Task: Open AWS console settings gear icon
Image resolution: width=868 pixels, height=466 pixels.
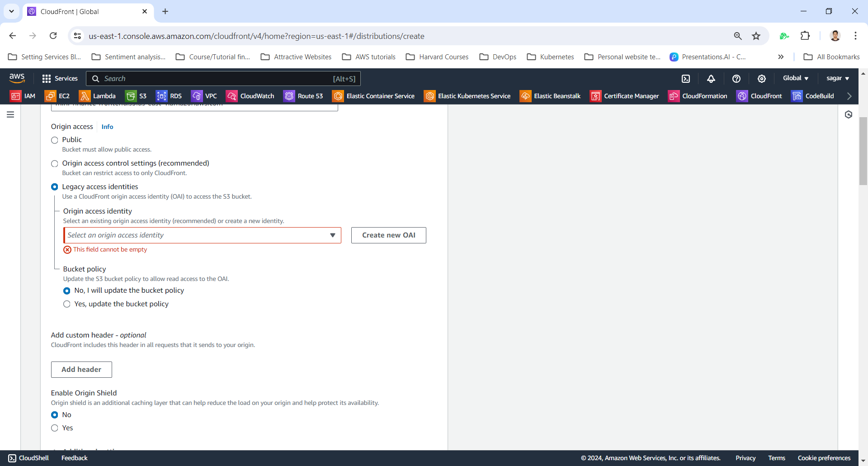Action: coord(762,79)
